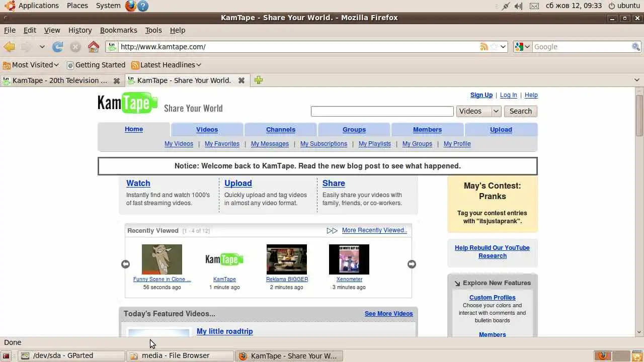Click the KamTape logo in page header
The height and width of the screenshot is (362, 644).
pyautogui.click(x=128, y=103)
